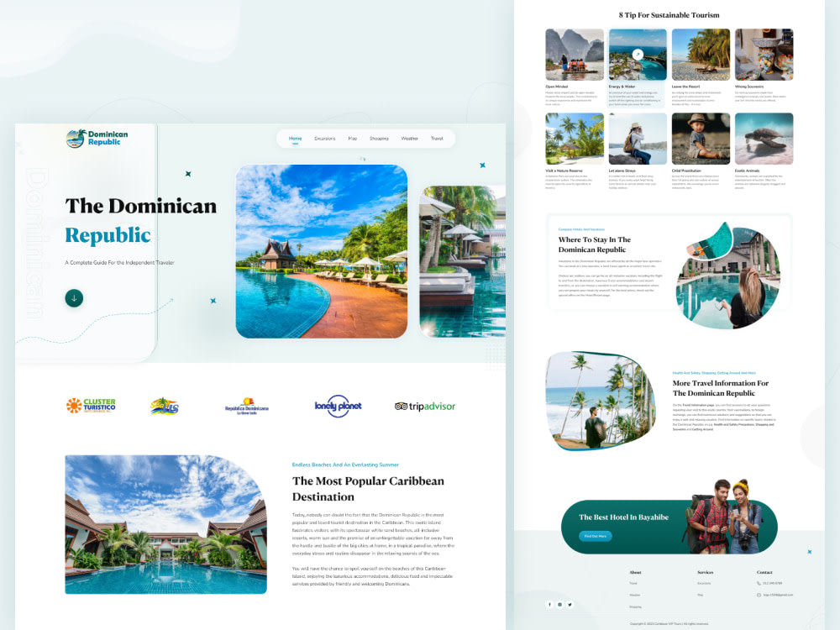
Task: Click the 'Energy & Water' tip title
Action: pos(622,87)
